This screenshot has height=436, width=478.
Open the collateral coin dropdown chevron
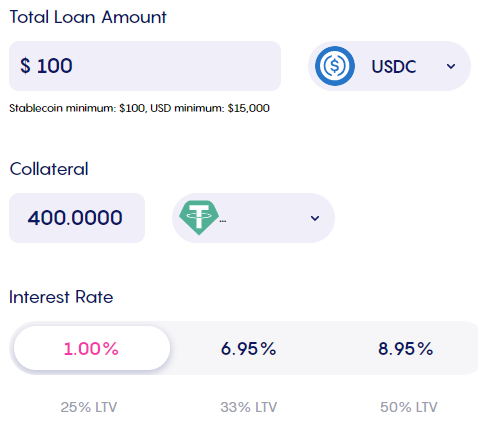(x=315, y=218)
